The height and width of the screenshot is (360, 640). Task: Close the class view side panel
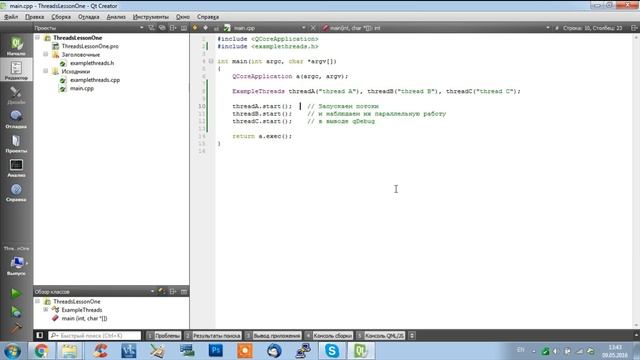pos(184,291)
